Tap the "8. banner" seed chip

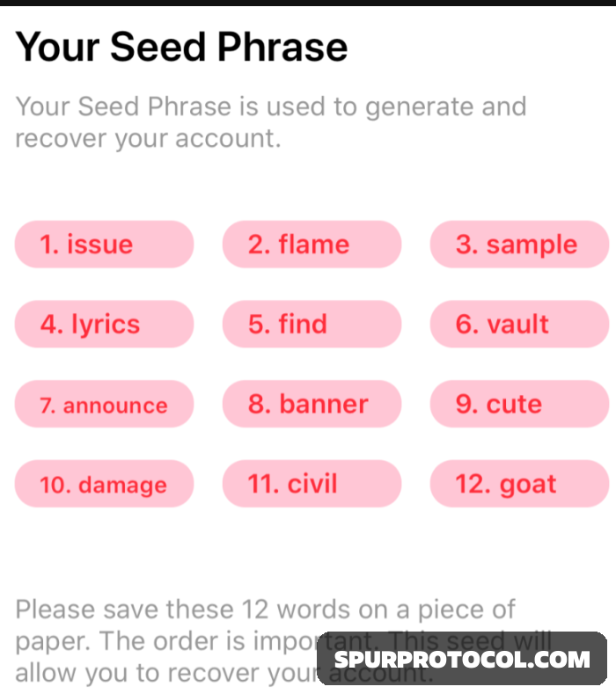312,405
